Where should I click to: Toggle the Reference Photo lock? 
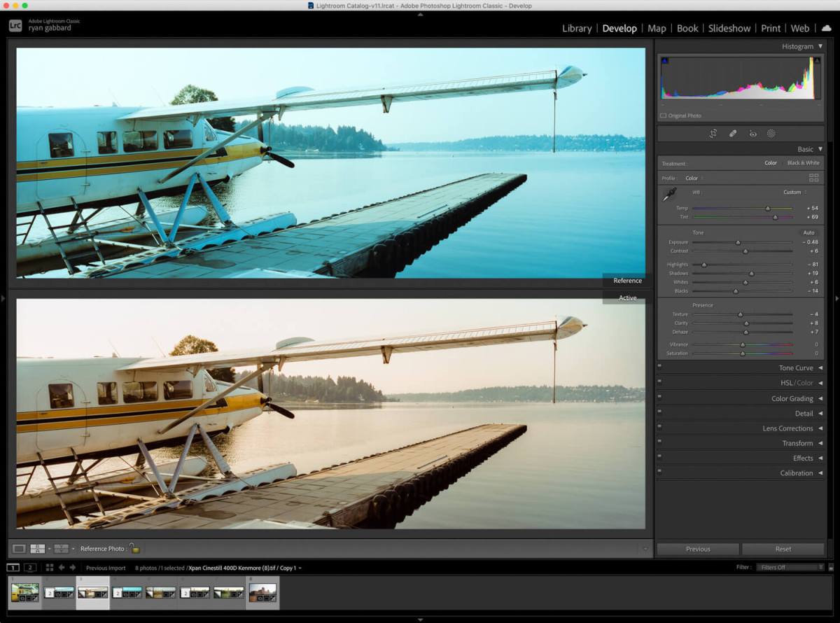click(x=134, y=549)
